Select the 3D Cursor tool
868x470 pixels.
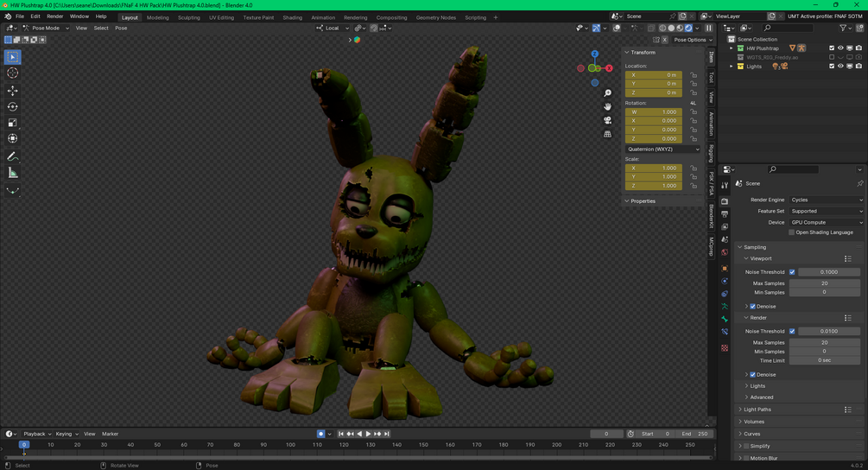[x=12, y=73]
